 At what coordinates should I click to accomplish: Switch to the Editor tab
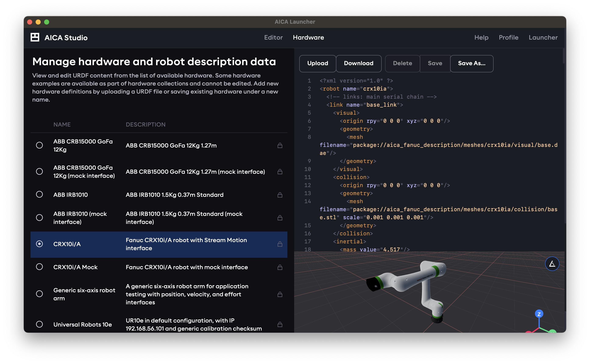pyautogui.click(x=273, y=37)
